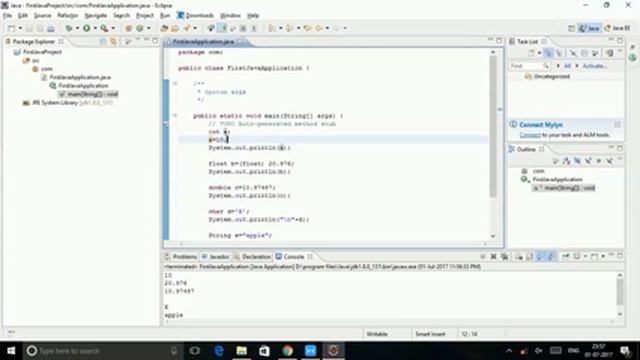640x360 pixels.
Task: Open the Navigate menu
Action: [96, 16]
